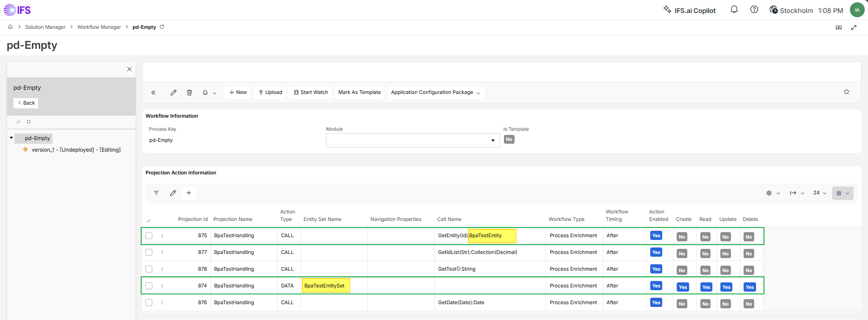Collapse the pd-Empty tree node arrow
This screenshot has width=868, height=320.
11,138
